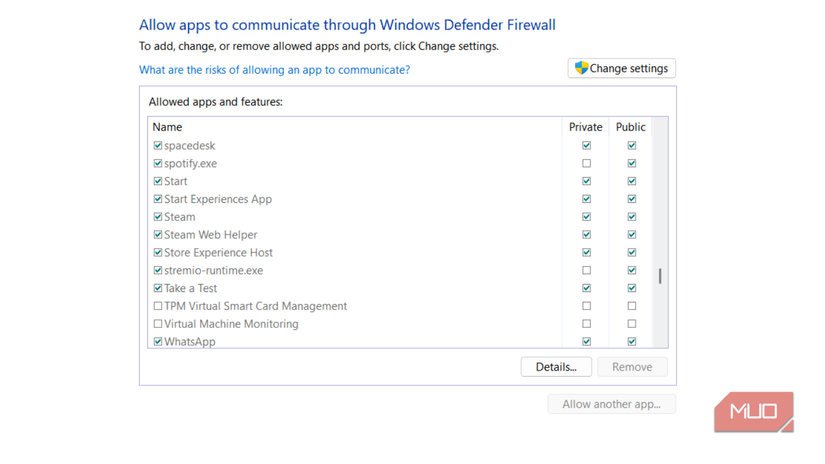Uncheck Public for spacedesk
The width and height of the screenshot is (825, 464).
(x=632, y=146)
